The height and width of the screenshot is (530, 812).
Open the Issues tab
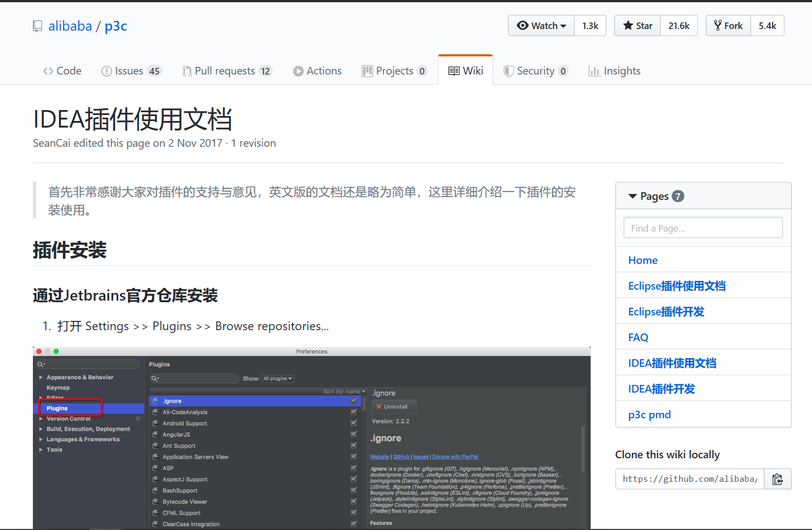[131, 71]
